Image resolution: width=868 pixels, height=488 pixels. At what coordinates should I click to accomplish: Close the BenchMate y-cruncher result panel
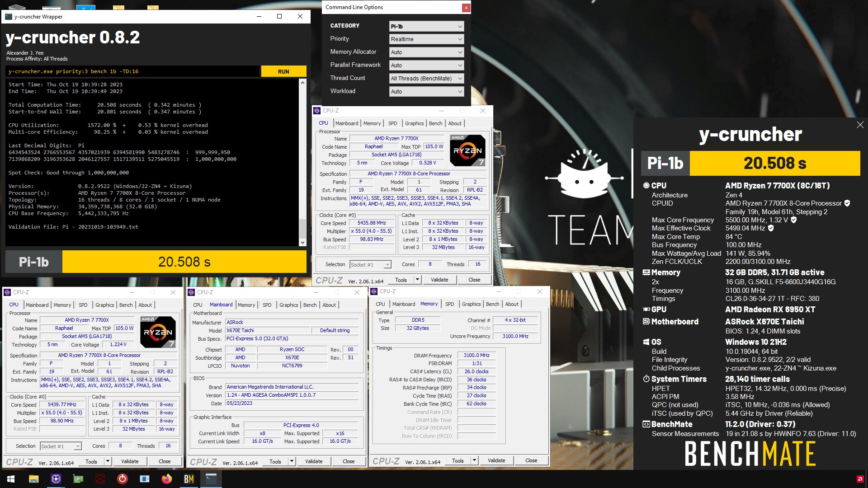pyautogui.click(x=860, y=125)
